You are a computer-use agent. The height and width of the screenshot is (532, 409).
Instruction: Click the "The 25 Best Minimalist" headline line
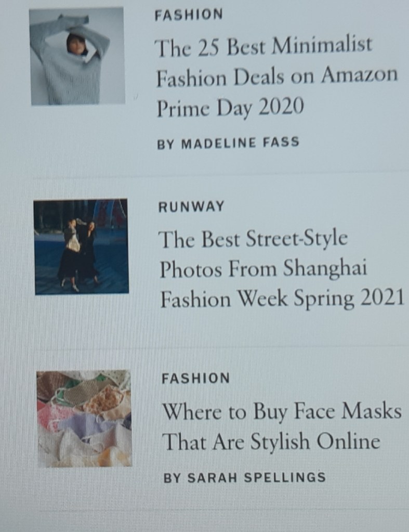coord(263,46)
